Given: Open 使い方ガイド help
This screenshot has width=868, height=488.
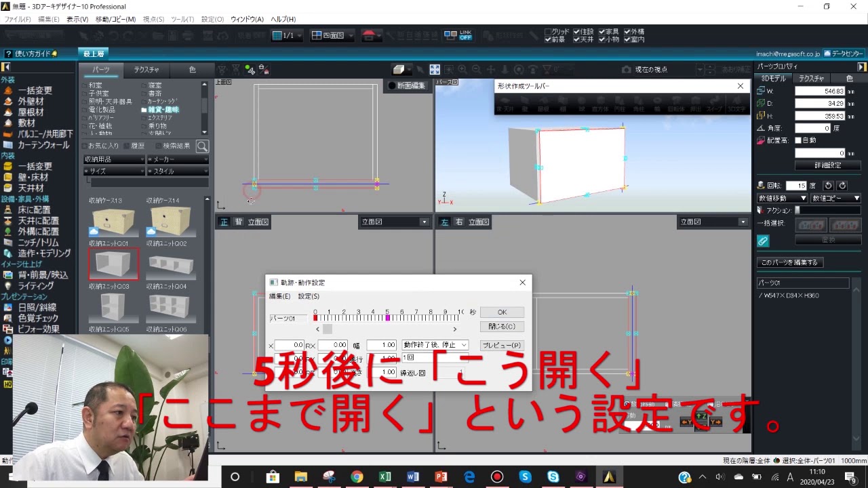Looking at the screenshot, I should pos(31,54).
